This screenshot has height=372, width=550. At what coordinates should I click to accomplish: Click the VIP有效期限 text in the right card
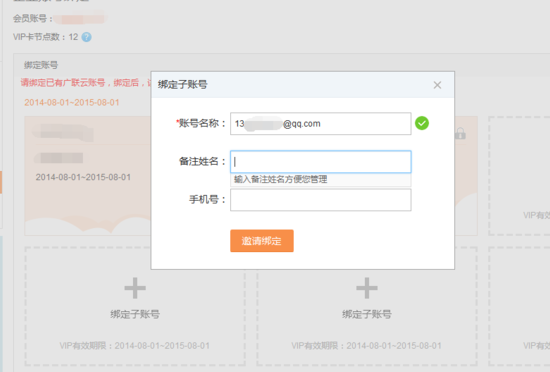tap(366, 346)
